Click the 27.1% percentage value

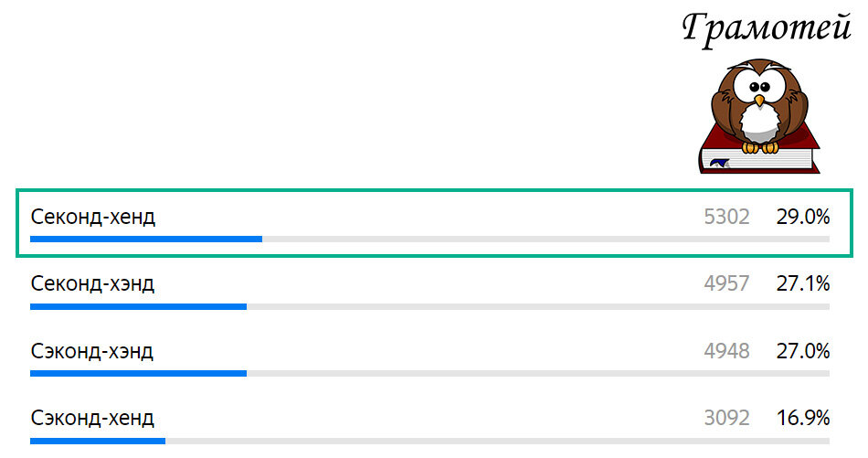pos(803,283)
